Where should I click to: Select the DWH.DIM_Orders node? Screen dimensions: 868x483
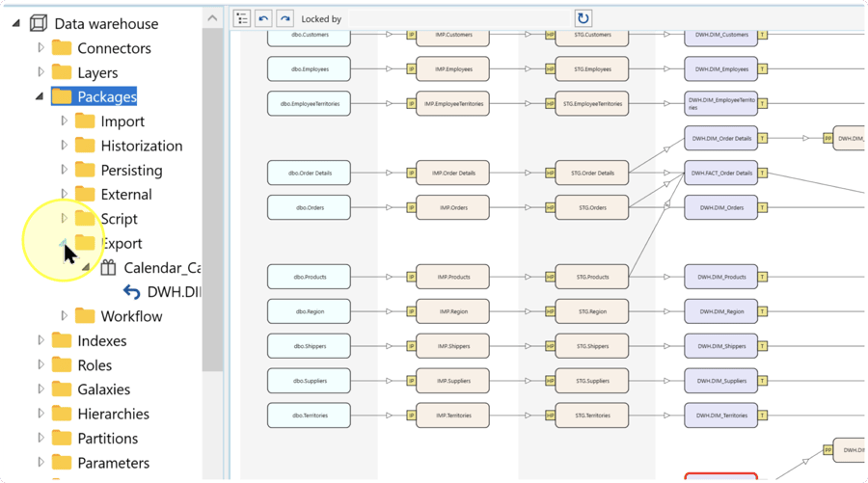pyautogui.click(x=720, y=207)
